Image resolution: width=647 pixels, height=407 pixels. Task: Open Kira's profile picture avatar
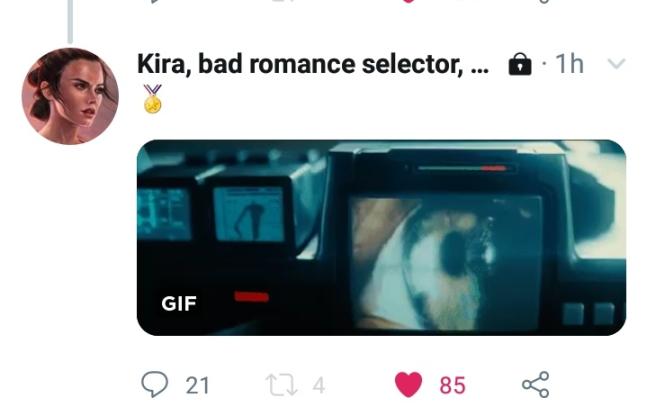[70, 96]
